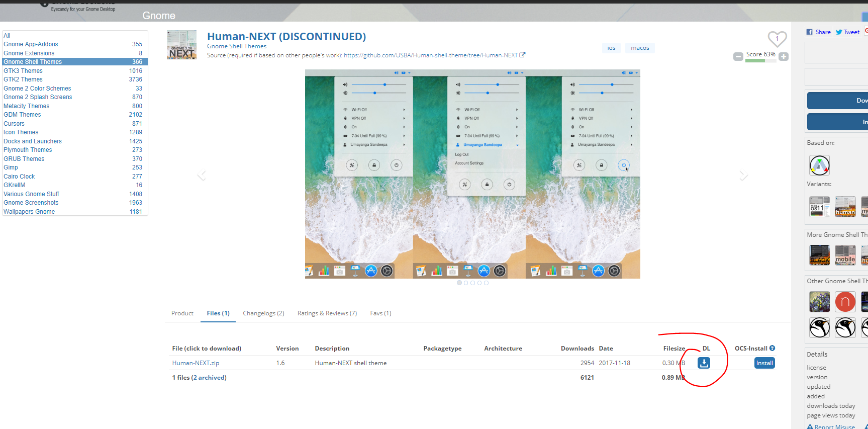Click the Report Misuse link
Image resolution: width=868 pixels, height=429 pixels.
click(831, 426)
